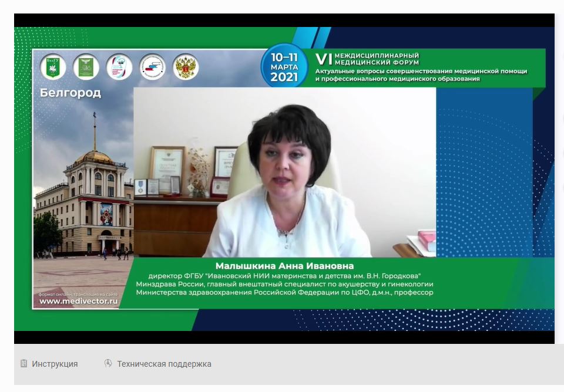
Task: Click the blue 10–11 марта 2021 date badge
Action: [x=284, y=66]
